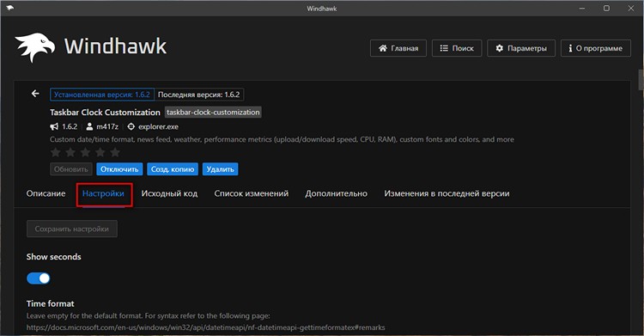Click the m417z author name
This screenshot has width=644, height=336.
click(x=107, y=126)
